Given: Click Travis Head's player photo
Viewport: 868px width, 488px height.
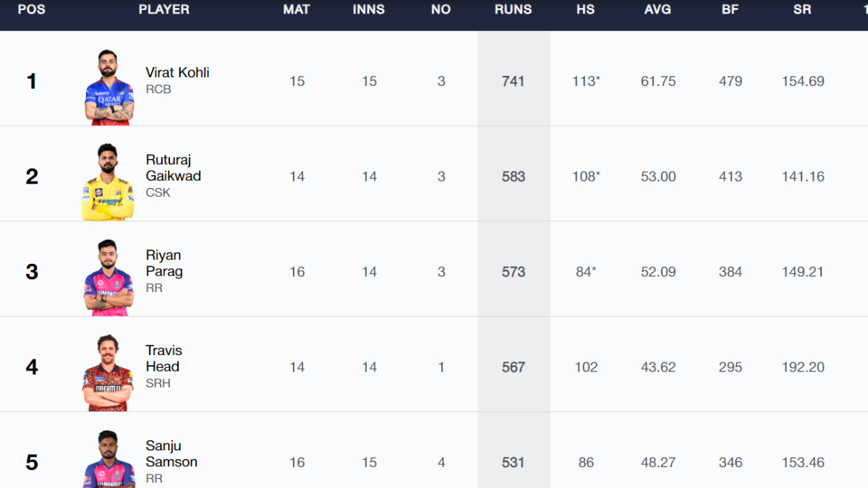Looking at the screenshot, I should click(108, 373).
